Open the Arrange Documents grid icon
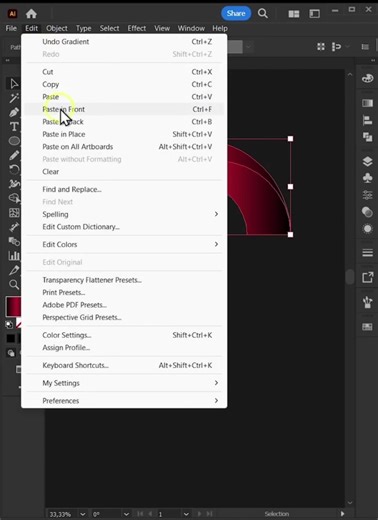Viewport: 378px width, 520px height. (x=294, y=14)
